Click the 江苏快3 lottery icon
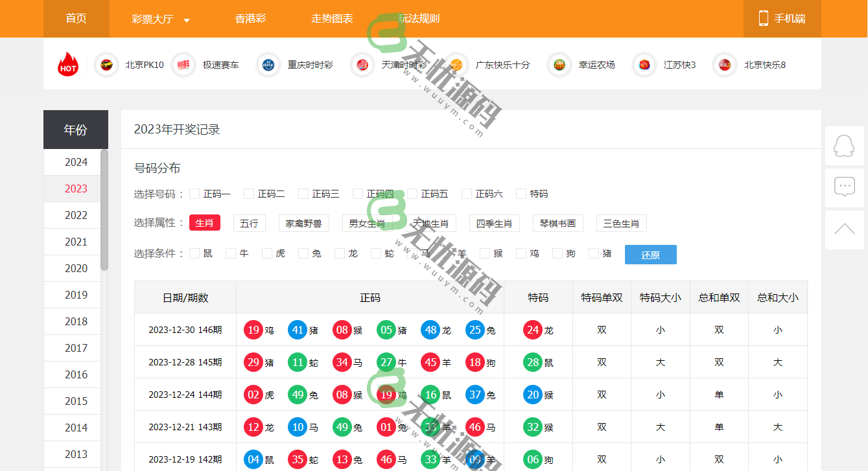This screenshot has width=868, height=471. click(x=644, y=65)
